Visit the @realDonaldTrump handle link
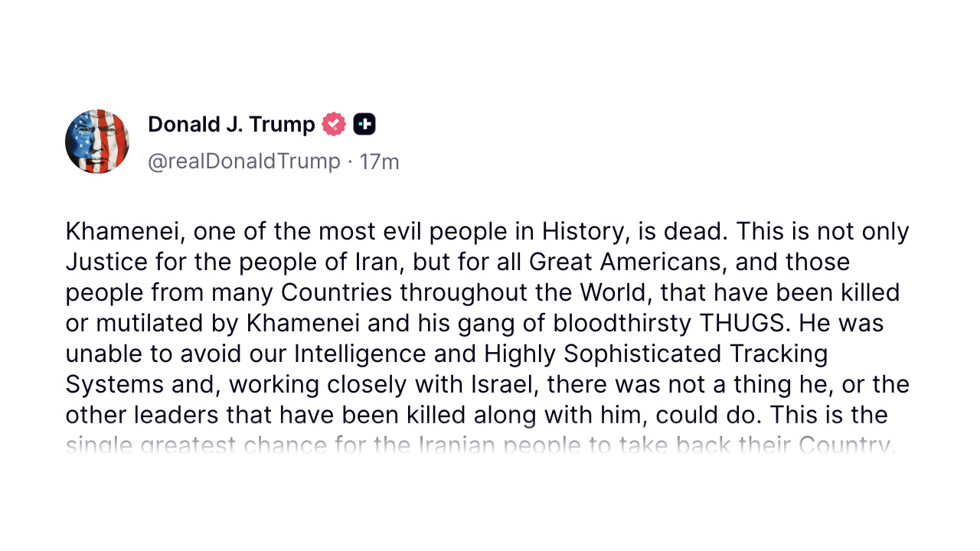The height and width of the screenshot is (551, 980). (x=243, y=161)
